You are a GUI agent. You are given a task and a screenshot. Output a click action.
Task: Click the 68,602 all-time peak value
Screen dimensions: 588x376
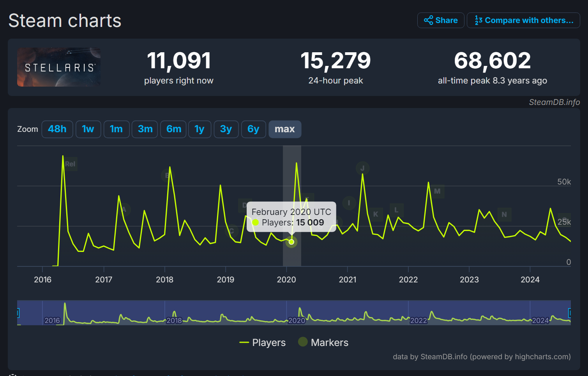[x=493, y=61]
